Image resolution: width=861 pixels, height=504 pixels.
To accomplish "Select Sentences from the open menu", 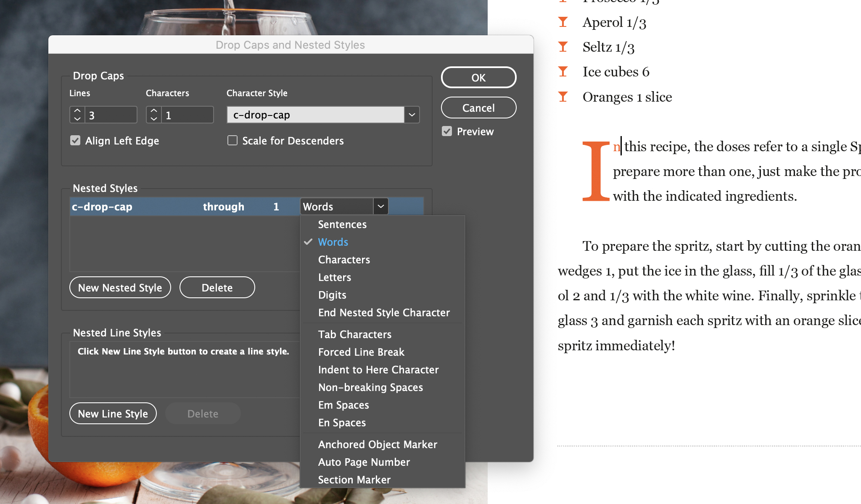I will (342, 224).
